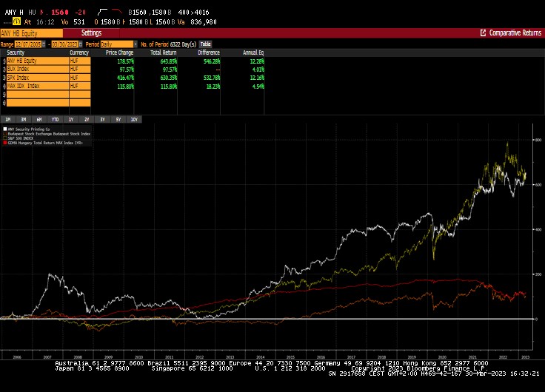Image resolution: width=545 pixels, height=392 pixels.
Task: Click the white intraday sparkline icon
Action: [102, 12]
